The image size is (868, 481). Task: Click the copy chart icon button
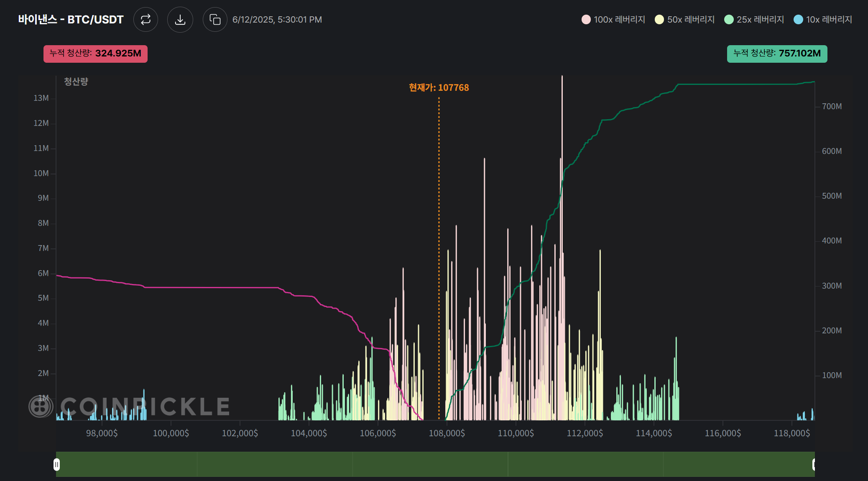tap(215, 20)
